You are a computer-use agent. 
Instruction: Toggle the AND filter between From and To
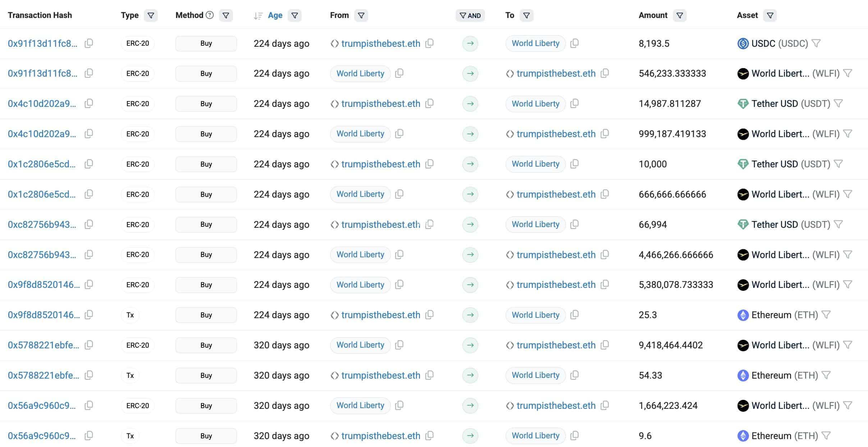(x=470, y=15)
